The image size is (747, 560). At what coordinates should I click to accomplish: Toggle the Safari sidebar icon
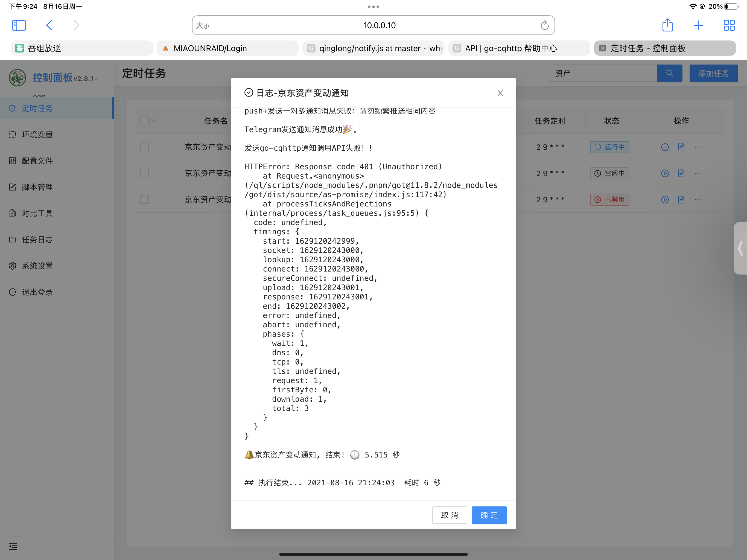(19, 25)
